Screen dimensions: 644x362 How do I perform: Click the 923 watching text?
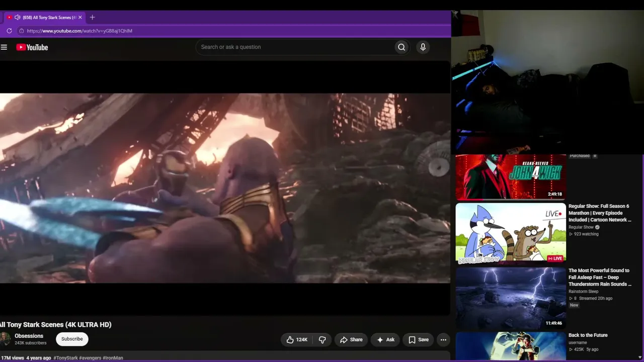pos(586,234)
